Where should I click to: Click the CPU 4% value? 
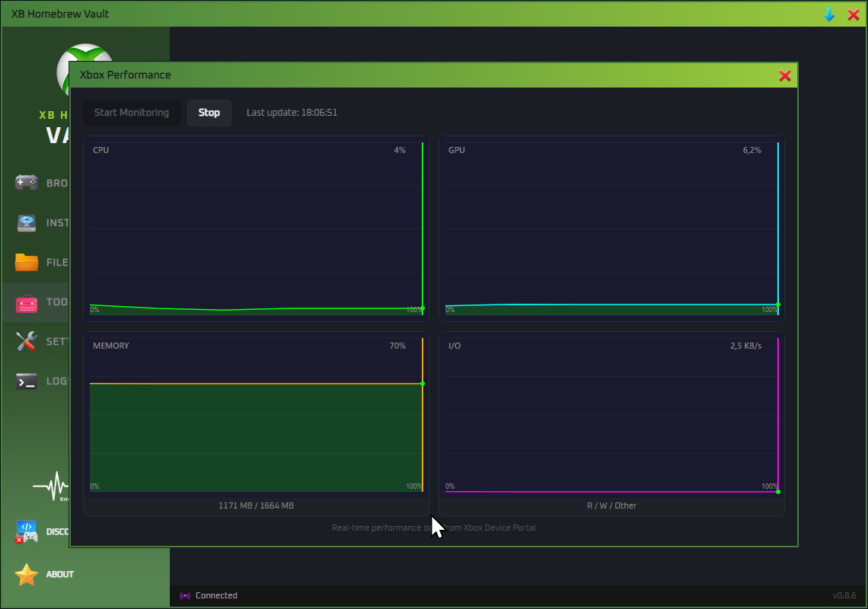pos(400,150)
